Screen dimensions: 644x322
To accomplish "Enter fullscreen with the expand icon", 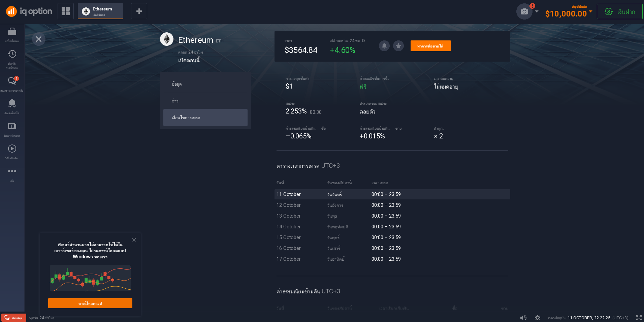I will (639, 317).
